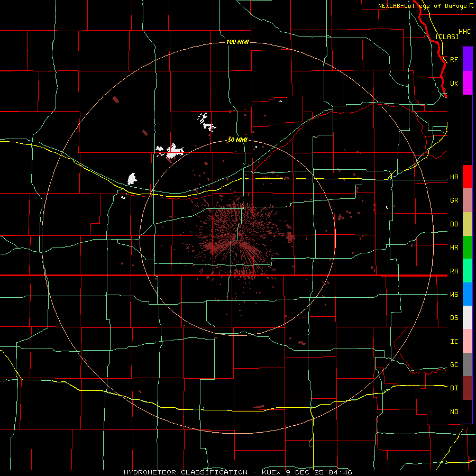Click the Hydrometeor Classification KUEX timestamp caption
Image resolution: width=476 pixels, height=476 pixels.
(238, 472)
